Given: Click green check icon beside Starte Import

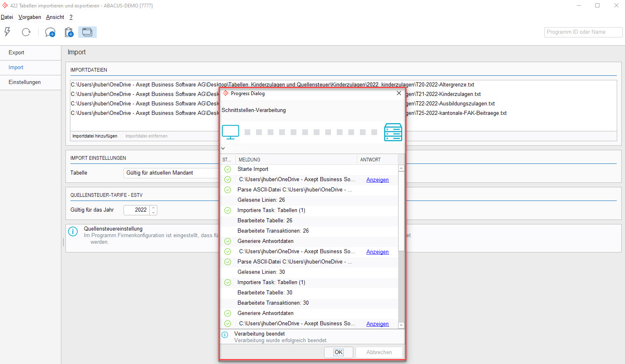Looking at the screenshot, I should coord(228,169).
